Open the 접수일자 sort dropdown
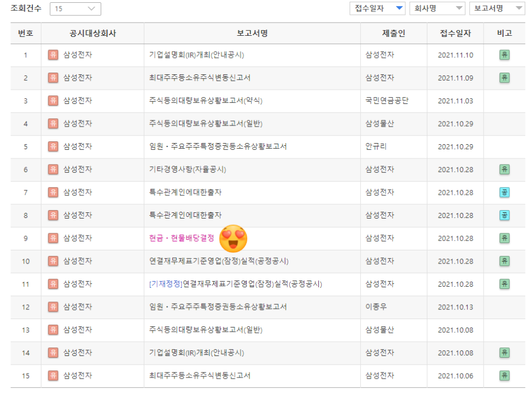This screenshot has width=532, height=394. click(378, 8)
